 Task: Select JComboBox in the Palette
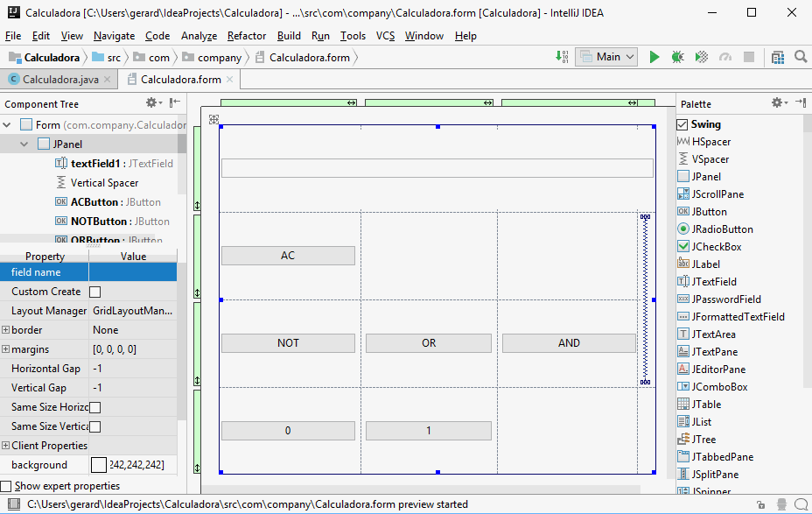tap(719, 387)
